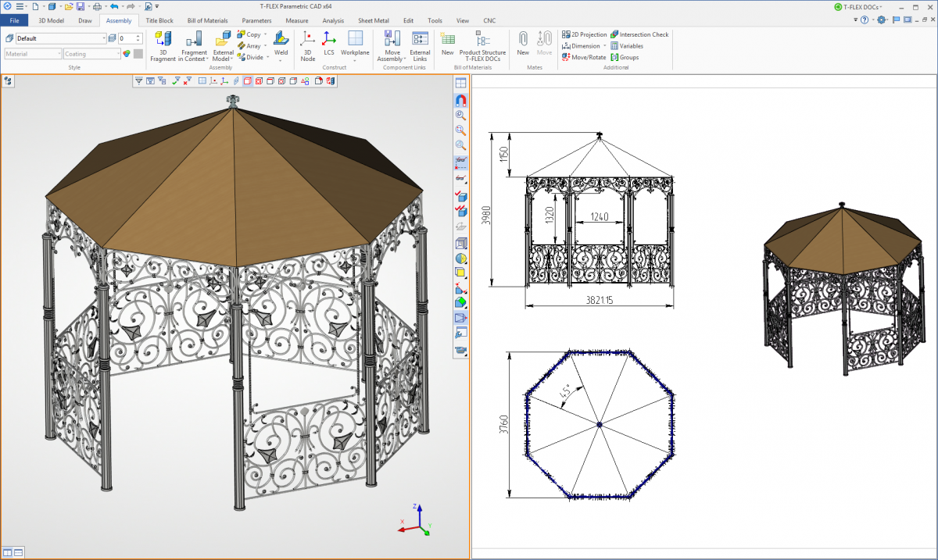This screenshot has width=938, height=560.
Task: Click the 2D Projection button
Action: (584, 34)
